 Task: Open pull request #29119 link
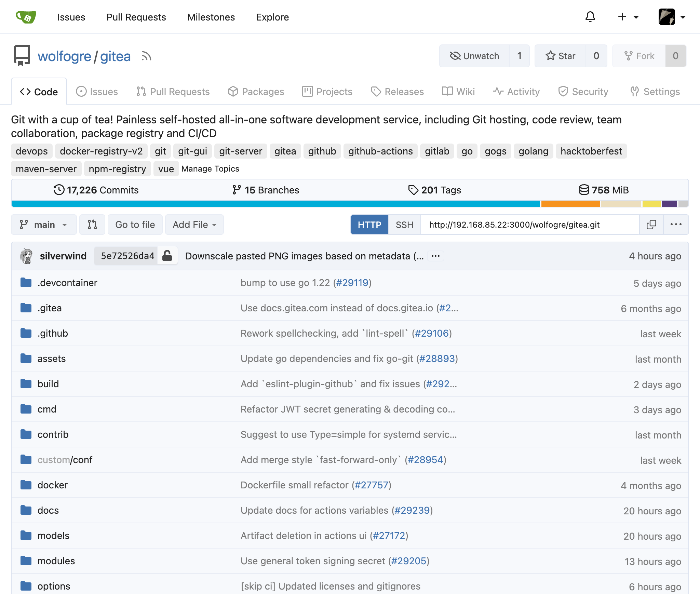pyautogui.click(x=352, y=283)
